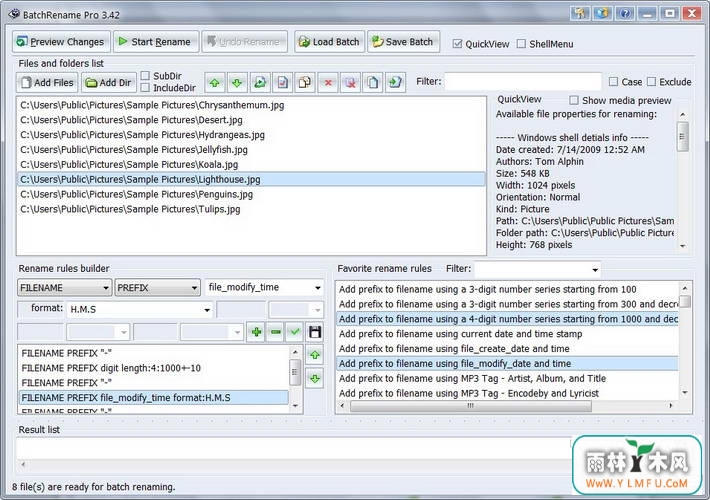Image resolution: width=710 pixels, height=500 pixels.
Task: Open FILENAME dropdown in rules builder
Action: (64, 288)
